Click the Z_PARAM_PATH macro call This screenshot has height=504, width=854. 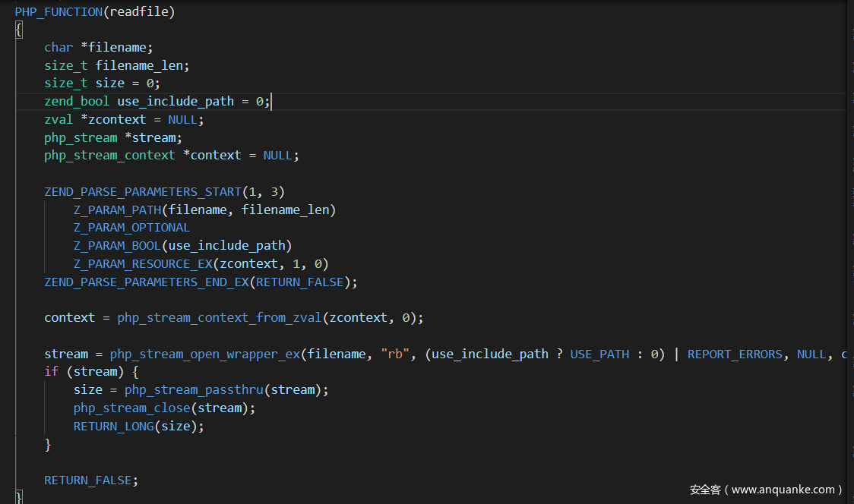(117, 209)
